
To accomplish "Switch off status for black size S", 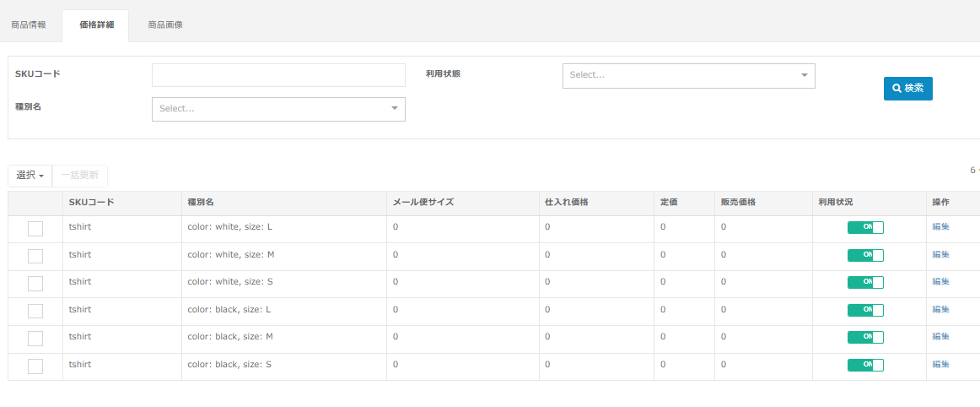I will pos(865,365).
